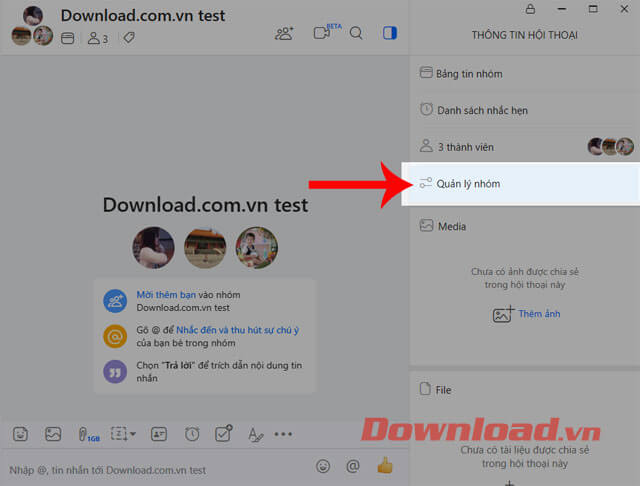
Task: Send an image with picture icon
Action: [x=53, y=434]
